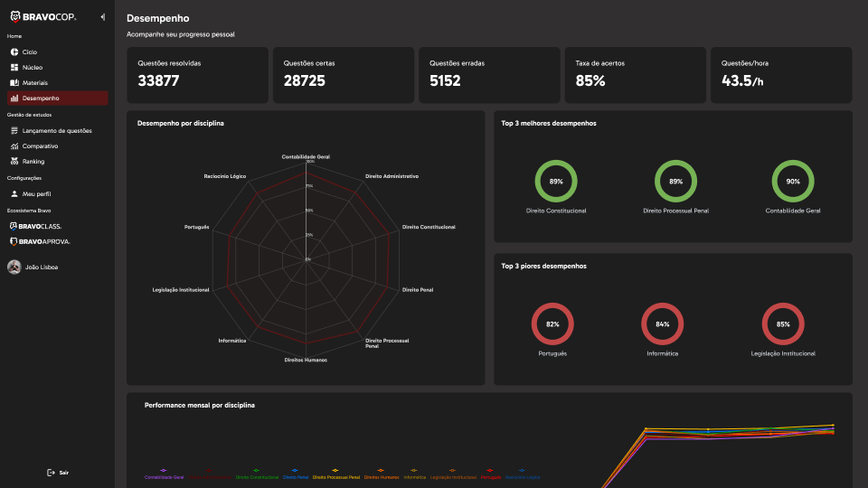Viewport: 868px width, 488px height.
Task: Toggle Direitos Humanos legend series
Action: (382, 474)
